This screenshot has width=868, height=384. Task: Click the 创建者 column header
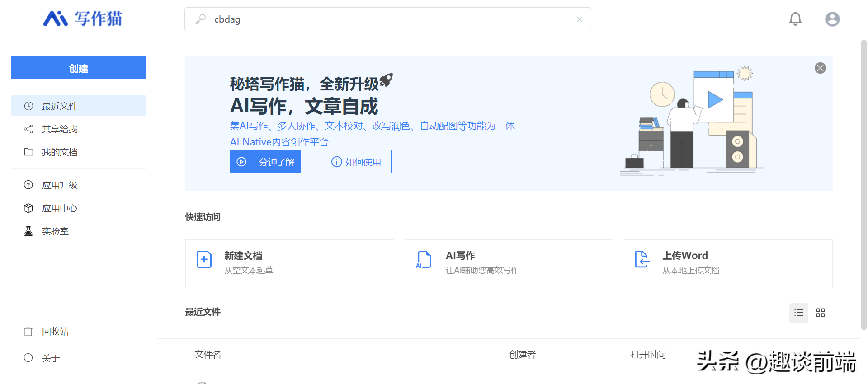tap(523, 355)
